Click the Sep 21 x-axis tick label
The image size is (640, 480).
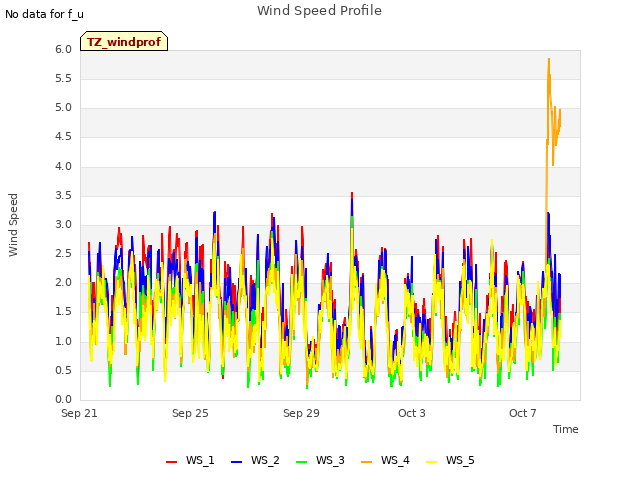[79, 413]
